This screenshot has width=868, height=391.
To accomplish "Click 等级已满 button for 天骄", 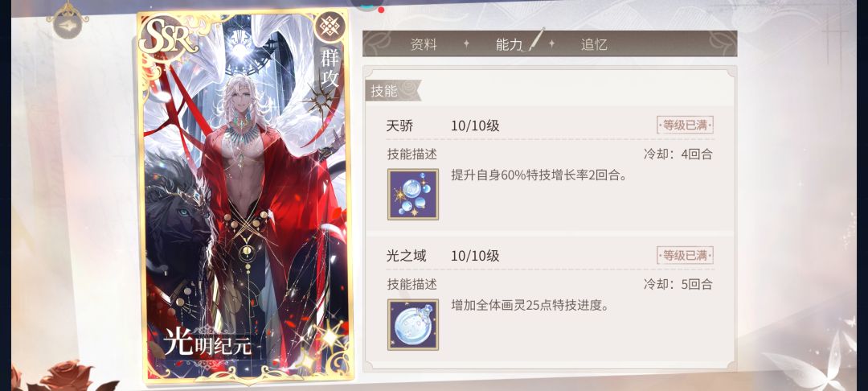I will (x=685, y=126).
